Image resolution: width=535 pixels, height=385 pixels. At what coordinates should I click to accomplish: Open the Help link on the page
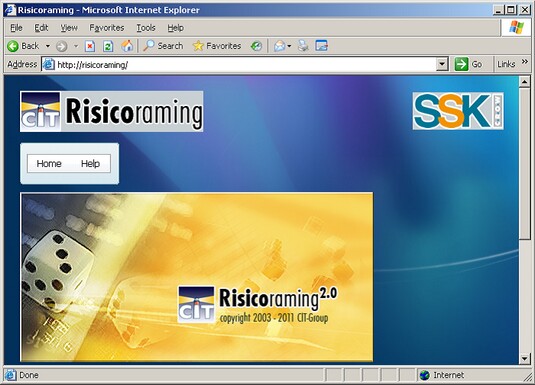90,164
